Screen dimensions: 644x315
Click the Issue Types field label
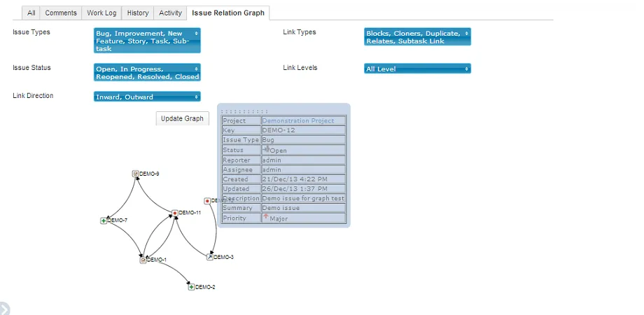tap(31, 32)
